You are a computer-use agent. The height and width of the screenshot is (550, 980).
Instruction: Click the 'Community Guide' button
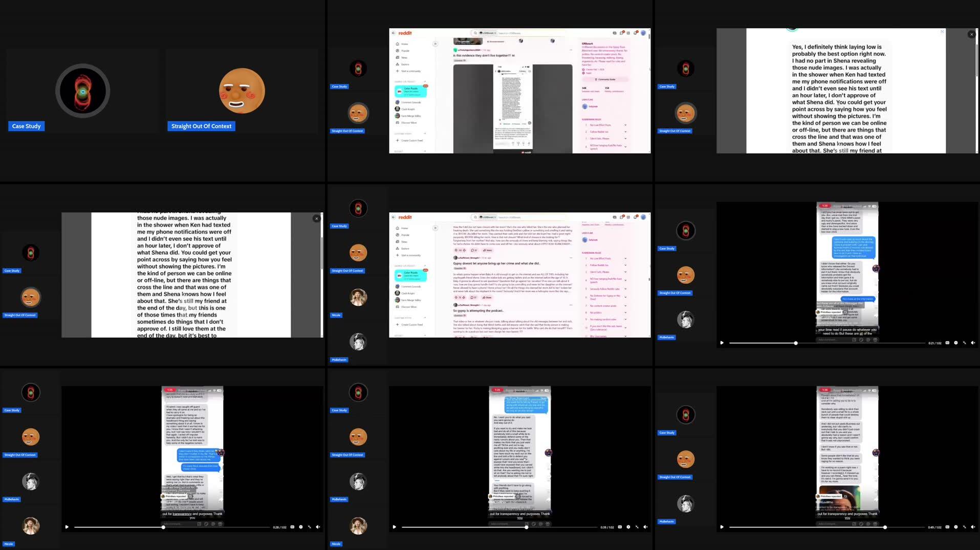[x=605, y=79]
